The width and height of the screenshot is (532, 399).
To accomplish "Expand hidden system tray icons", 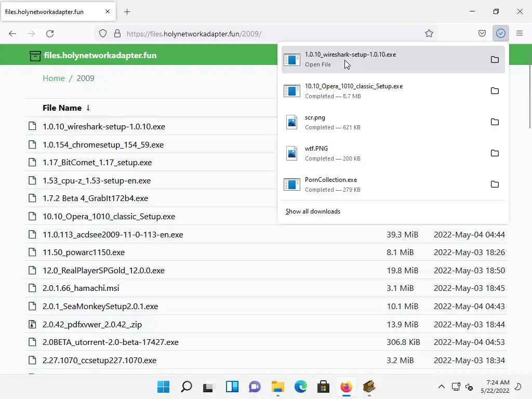I will click(x=442, y=387).
